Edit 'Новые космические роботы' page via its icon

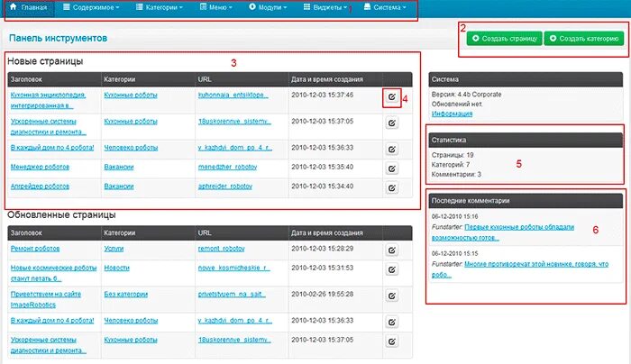[391, 269]
